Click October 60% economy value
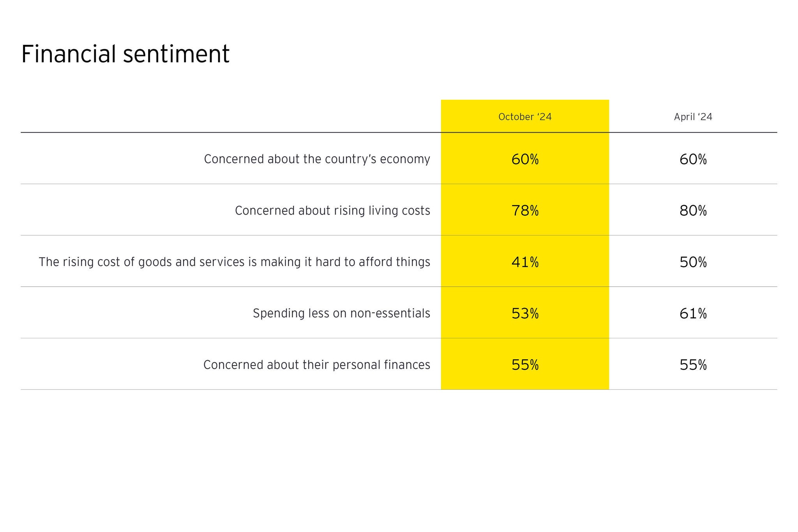Image resolution: width=798 pixels, height=532 pixels. pyautogui.click(x=525, y=159)
